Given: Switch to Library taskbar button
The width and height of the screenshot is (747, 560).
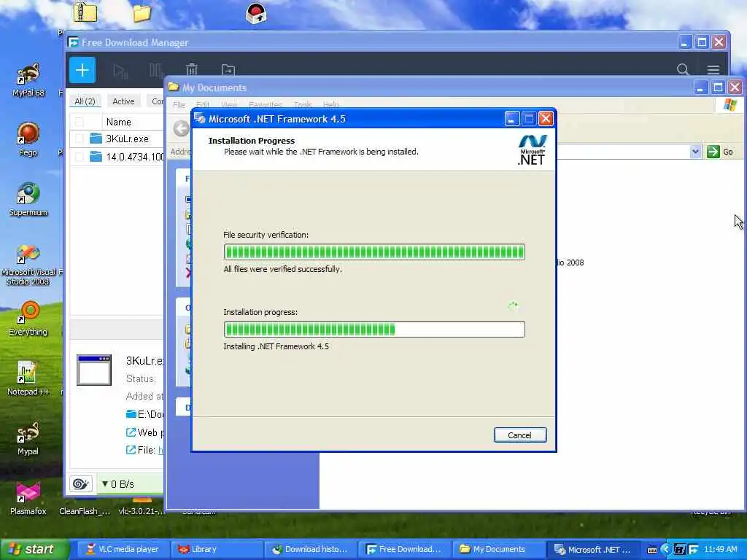Looking at the screenshot, I should [x=217, y=549].
